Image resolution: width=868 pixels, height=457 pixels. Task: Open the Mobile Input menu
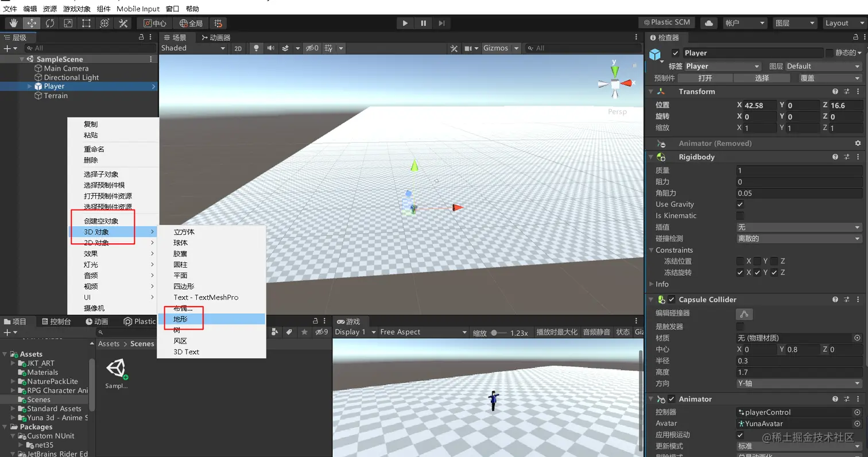(x=138, y=9)
